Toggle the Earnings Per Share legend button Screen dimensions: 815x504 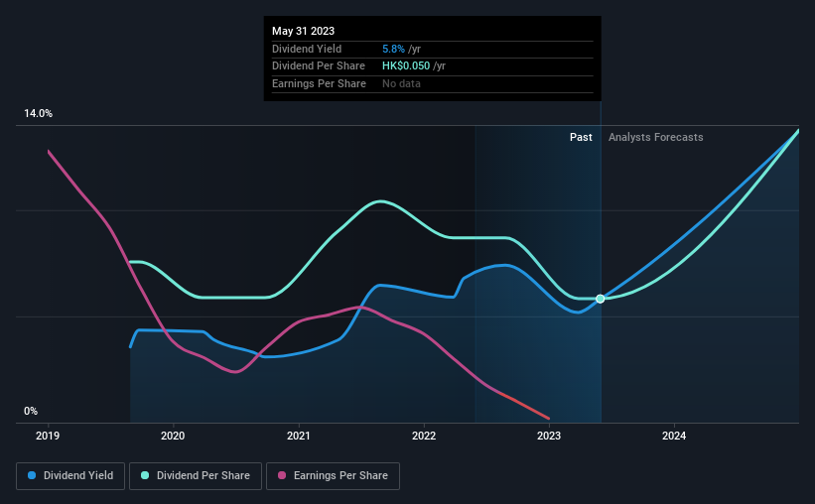pyautogui.click(x=333, y=476)
